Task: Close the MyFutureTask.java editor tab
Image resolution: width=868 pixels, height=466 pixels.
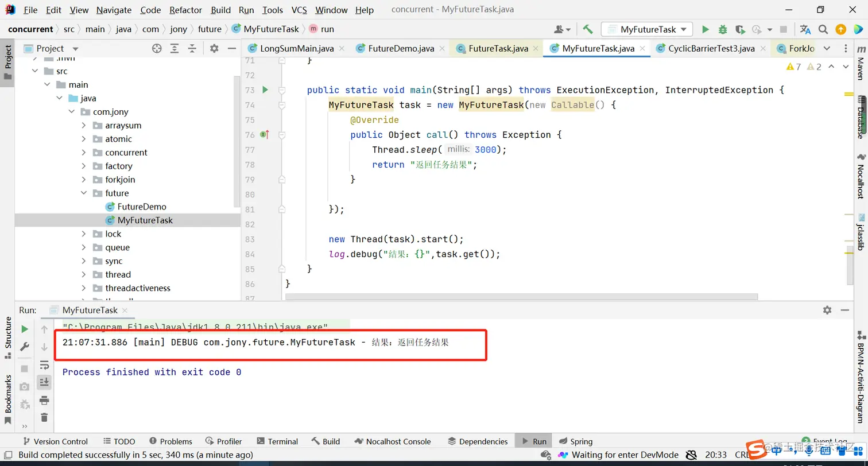Action: coord(642,49)
